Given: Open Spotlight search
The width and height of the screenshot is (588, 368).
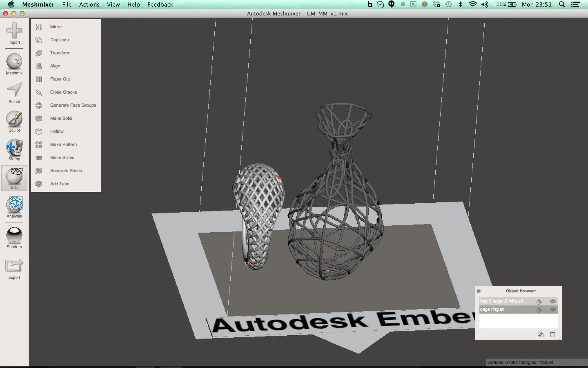Looking at the screenshot, I should coord(562,4).
